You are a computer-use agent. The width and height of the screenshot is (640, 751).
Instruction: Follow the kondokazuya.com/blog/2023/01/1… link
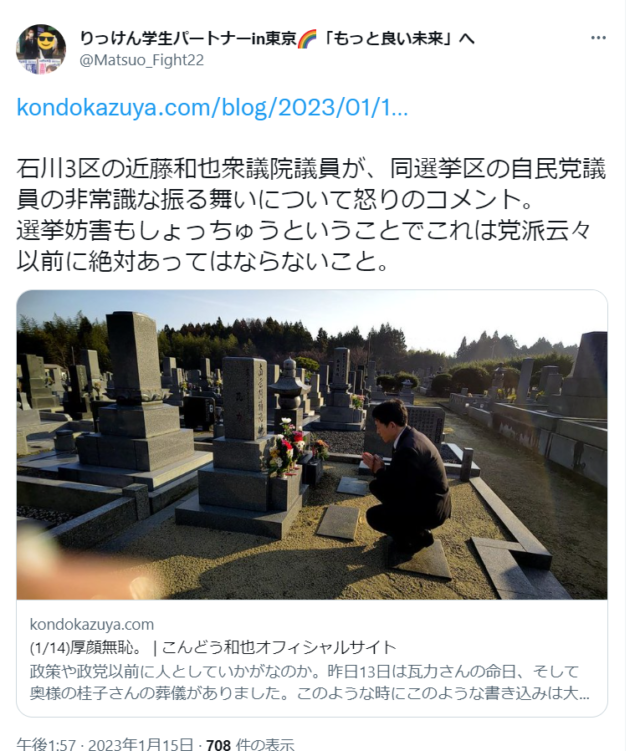pyautogui.click(x=212, y=108)
